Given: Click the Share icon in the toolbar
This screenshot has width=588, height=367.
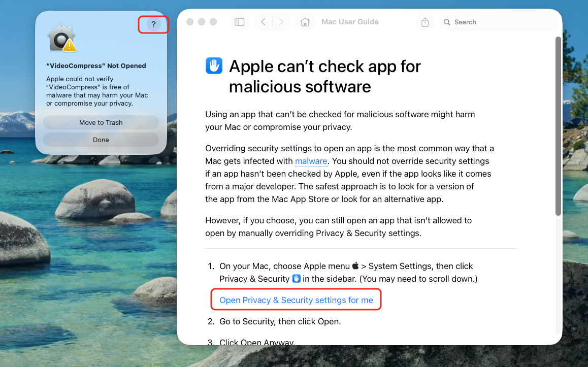Looking at the screenshot, I should click(x=425, y=22).
